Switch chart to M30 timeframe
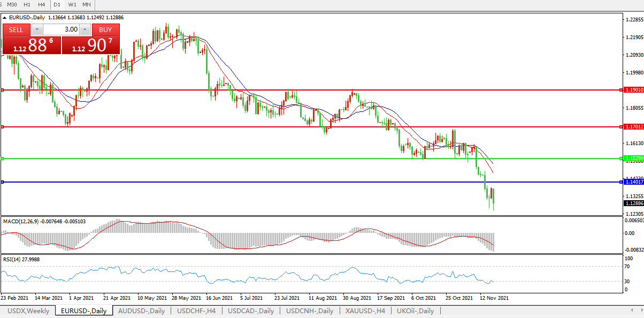This screenshot has width=644, height=318. 12,4
